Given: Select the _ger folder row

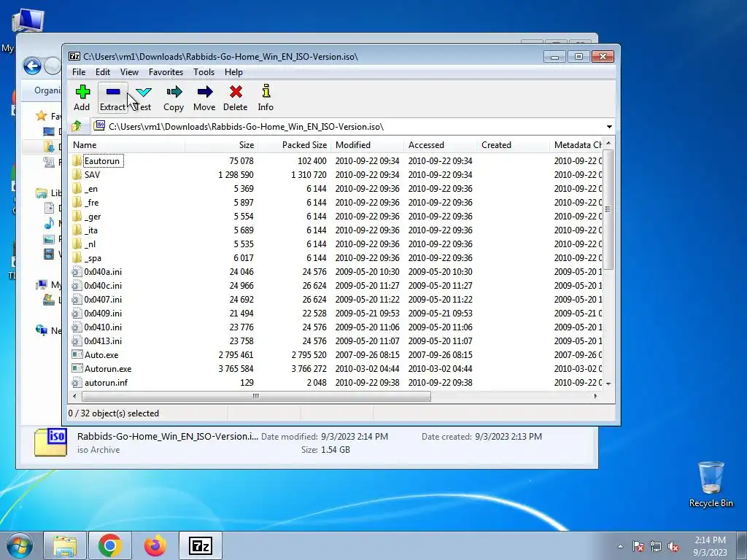Looking at the screenshot, I should (336, 216).
